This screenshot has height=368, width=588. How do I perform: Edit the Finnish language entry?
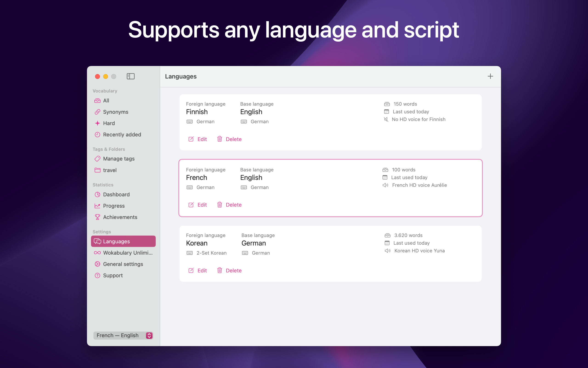point(198,139)
